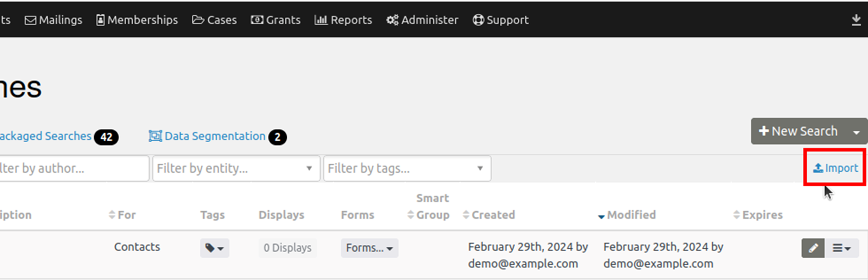Open the Grants menu
The height and width of the screenshot is (280, 868).
tap(276, 20)
